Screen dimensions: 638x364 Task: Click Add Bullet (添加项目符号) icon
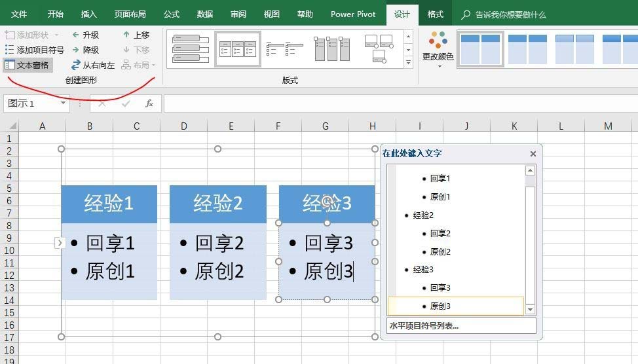9,50
